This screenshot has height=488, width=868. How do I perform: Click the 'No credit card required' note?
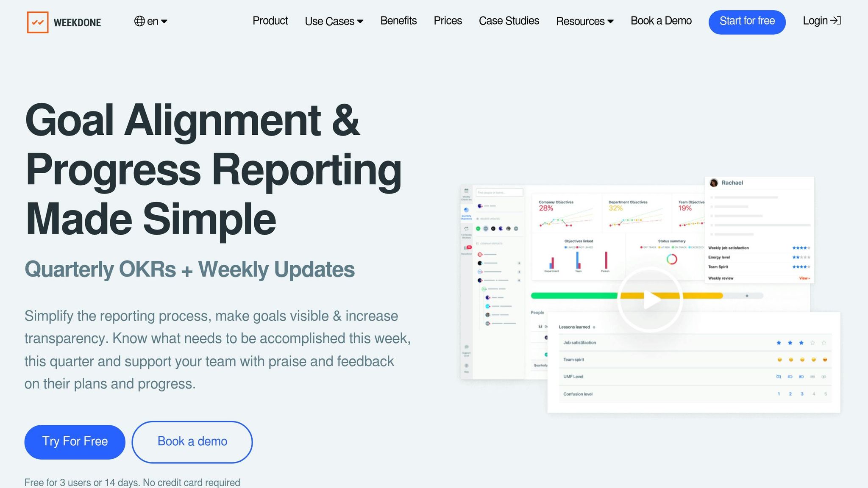click(191, 482)
